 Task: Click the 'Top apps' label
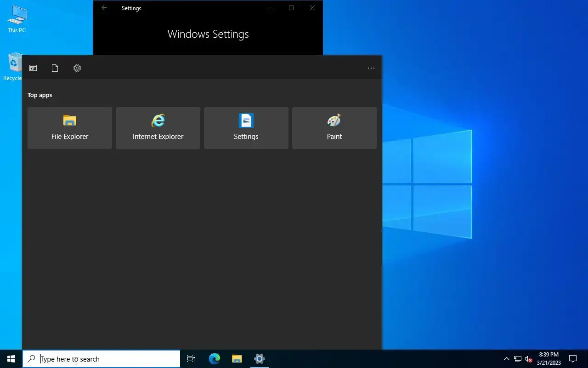pyautogui.click(x=40, y=95)
